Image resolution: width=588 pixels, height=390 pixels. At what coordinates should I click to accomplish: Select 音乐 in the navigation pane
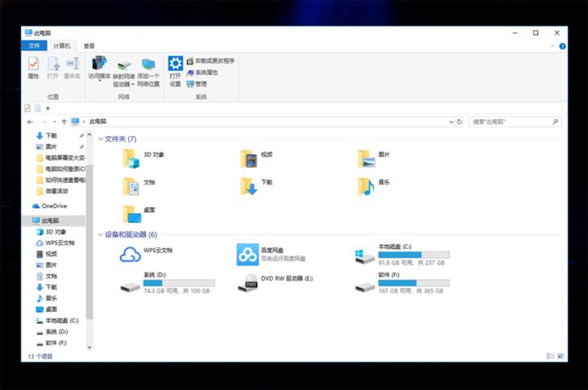point(47,298)
